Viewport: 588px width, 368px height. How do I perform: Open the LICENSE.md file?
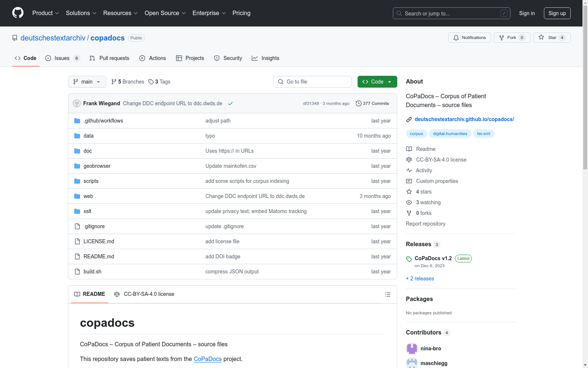pos(99,241)
